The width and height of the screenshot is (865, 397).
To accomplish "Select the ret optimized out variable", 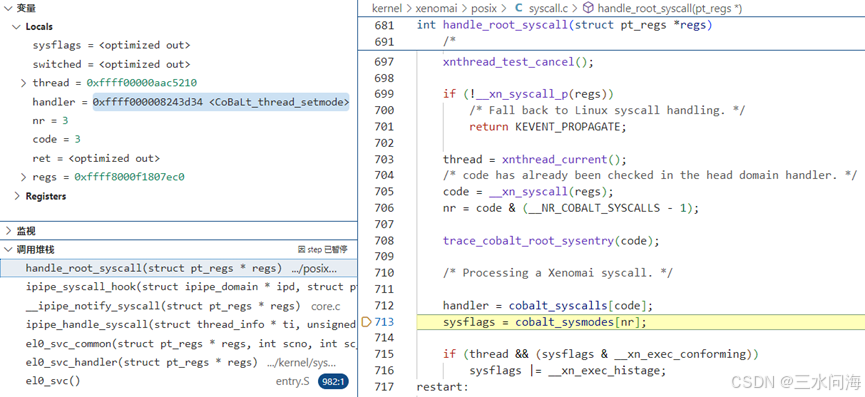I will (x=96, y=158).
